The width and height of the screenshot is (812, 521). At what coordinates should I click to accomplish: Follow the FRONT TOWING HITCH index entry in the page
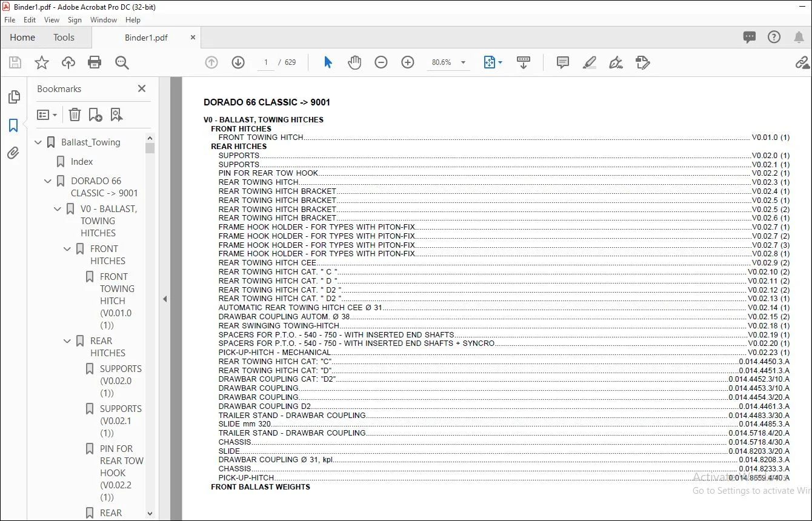(504, 138)
